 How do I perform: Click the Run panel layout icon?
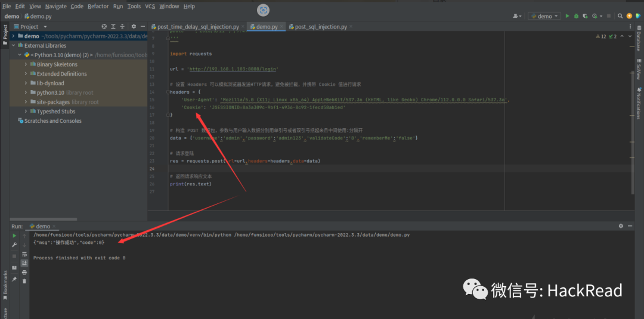[x=14, y=268]
